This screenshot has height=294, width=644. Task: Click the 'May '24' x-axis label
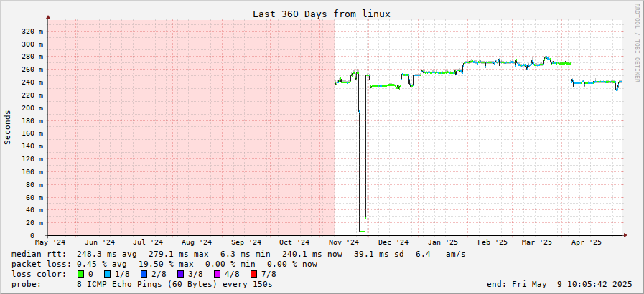pos(50,242)
